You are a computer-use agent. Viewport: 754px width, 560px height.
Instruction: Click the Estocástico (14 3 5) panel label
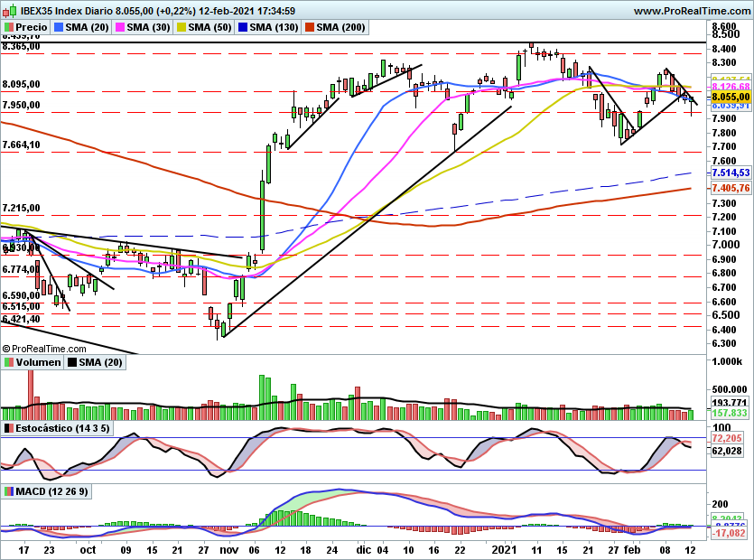click(x=60, y=429)
